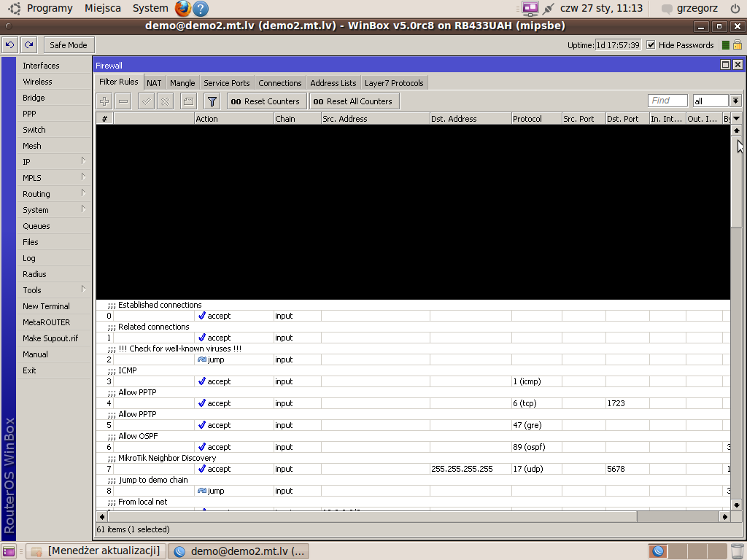Open the chain filter 'all' dropdown

click(735, 101)
